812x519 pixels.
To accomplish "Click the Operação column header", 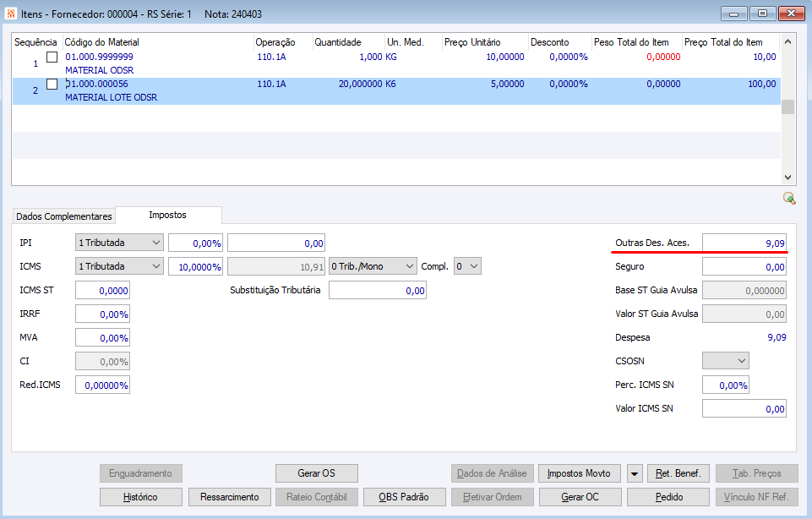I will (x=283, y=42).
